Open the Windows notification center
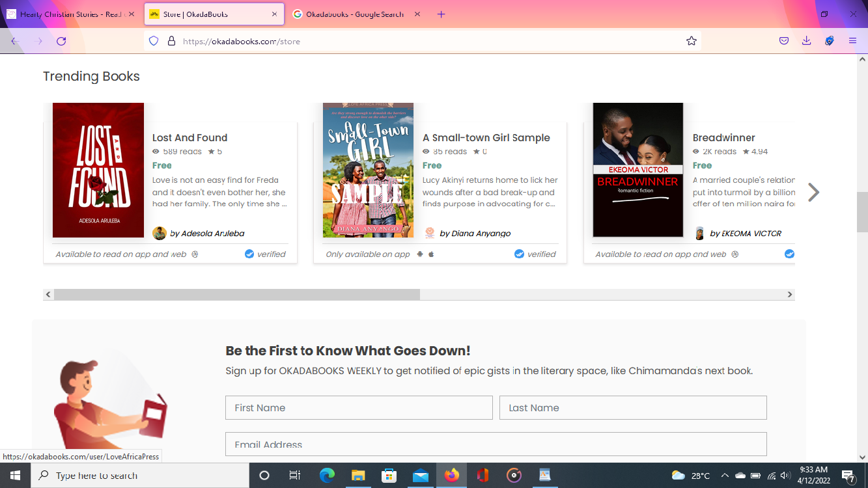Image resolution: width=868 pixels, height=488 pixels. pos(848,476)
